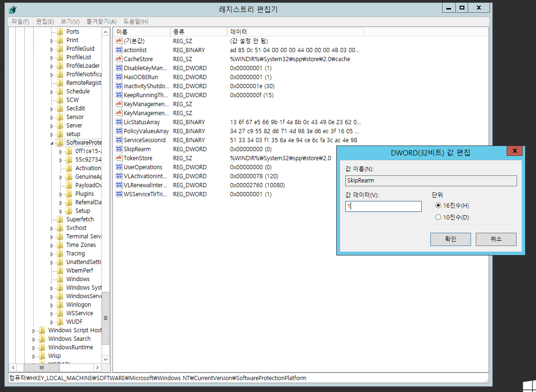Click the SkipRearm DWORD value icon

119,149
